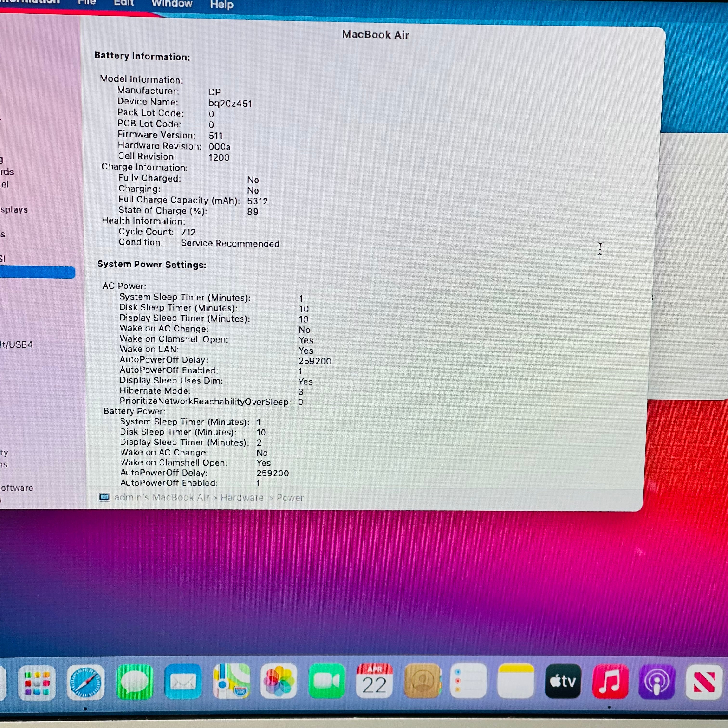
Task: Click 'Hibernate Mode:' label
Action: click(x=155, y=391)
